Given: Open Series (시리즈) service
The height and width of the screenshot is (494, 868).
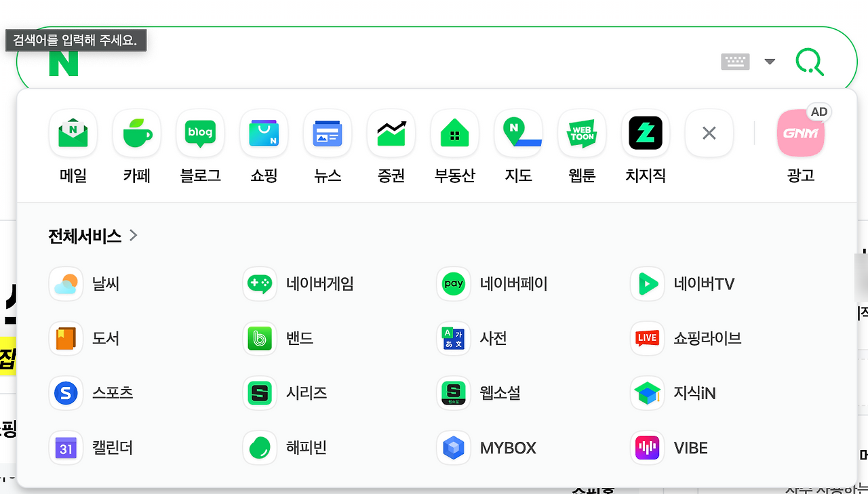Looking at the screenshot, I should (x=285, y=393).
